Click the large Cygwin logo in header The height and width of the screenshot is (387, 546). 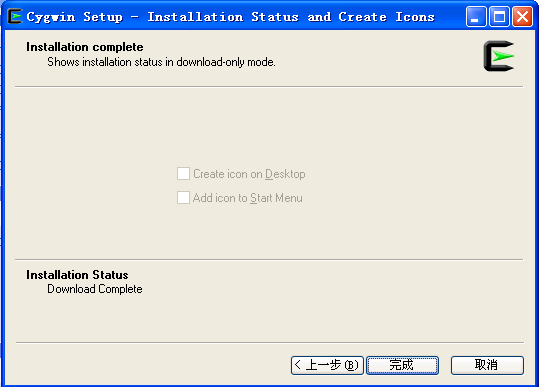[x=499, y=56]
